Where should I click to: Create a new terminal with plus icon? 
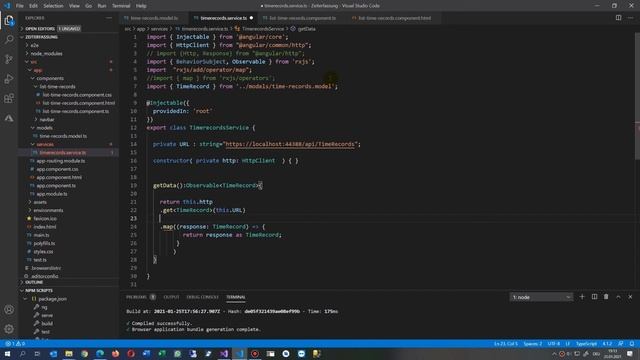click(582, 297)
